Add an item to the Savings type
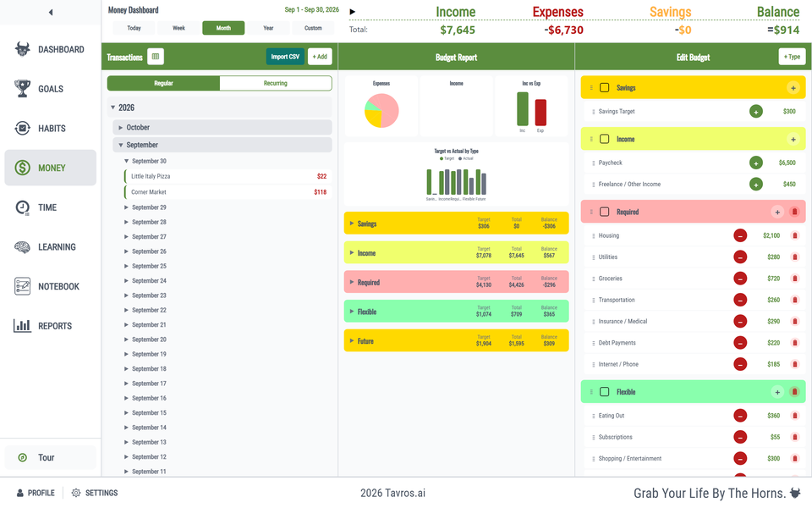Image resolution: width=812 pixels, height=508 pixels. (x=793, y=87)
